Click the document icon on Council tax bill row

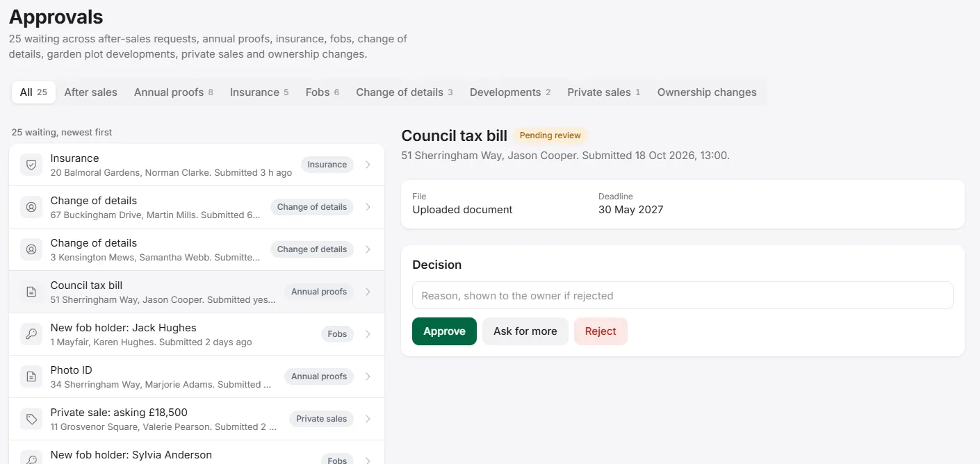pos(31,292)
